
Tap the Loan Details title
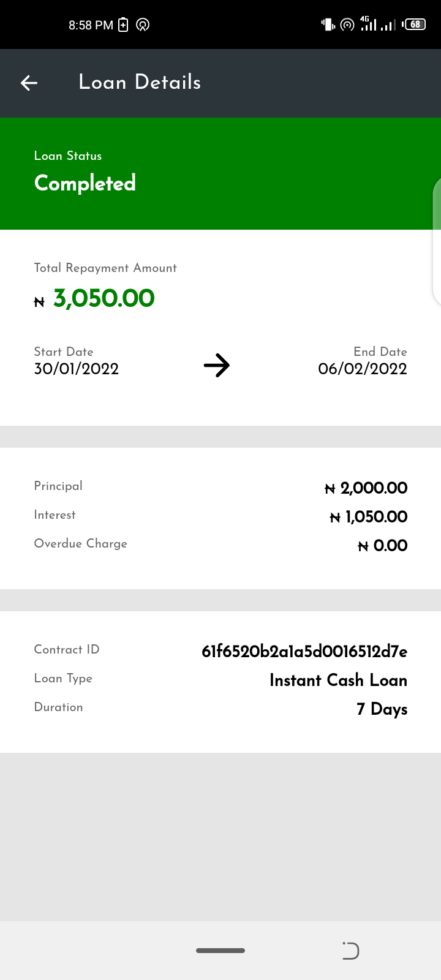[140, 82]
